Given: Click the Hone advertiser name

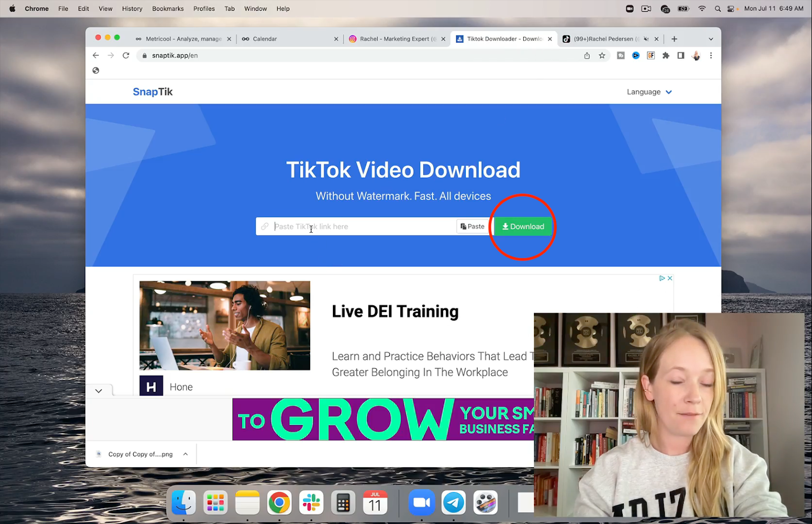Looking at the screenshot, I should 181,387.
